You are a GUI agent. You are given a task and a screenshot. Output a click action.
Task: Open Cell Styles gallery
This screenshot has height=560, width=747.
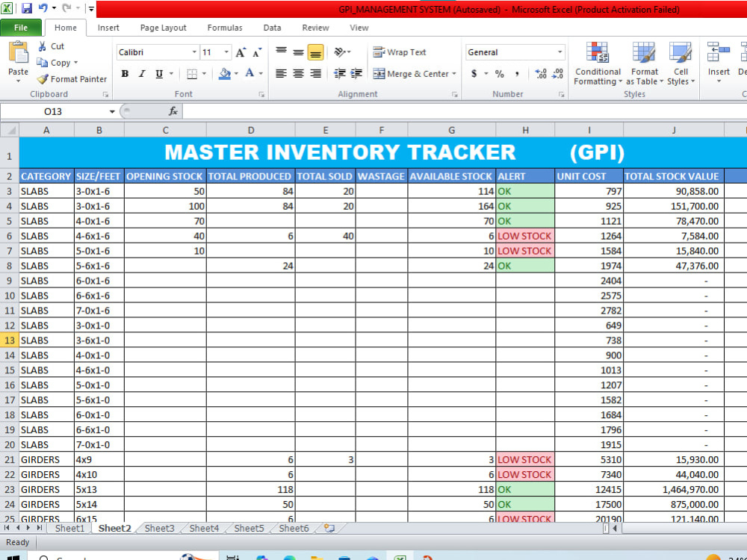[x=681, y=63]
